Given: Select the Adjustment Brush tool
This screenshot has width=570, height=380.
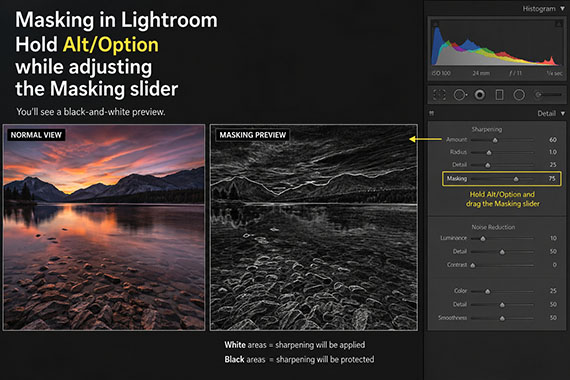Looking at the screenshot, I should [x=548, y=95].
